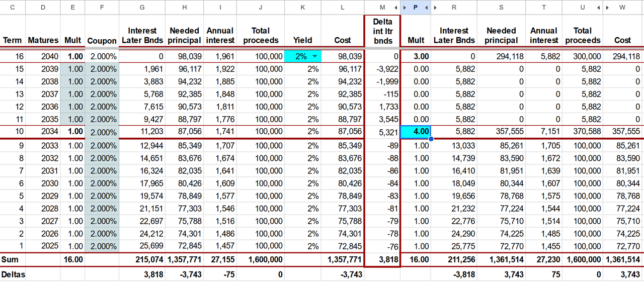This screenshot has height=282, width=644.
Task: Unhide columns using arrow in column M header
Action: [396, 8]
